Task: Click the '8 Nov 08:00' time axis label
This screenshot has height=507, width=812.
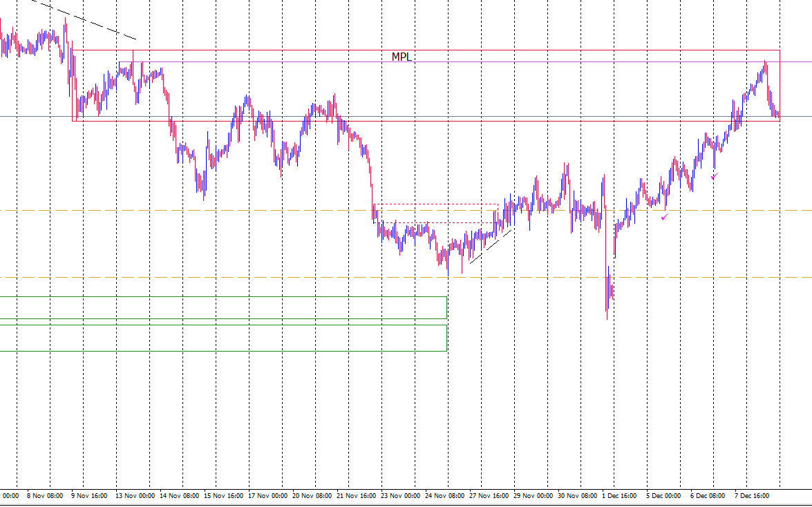Action: [45, 496]
